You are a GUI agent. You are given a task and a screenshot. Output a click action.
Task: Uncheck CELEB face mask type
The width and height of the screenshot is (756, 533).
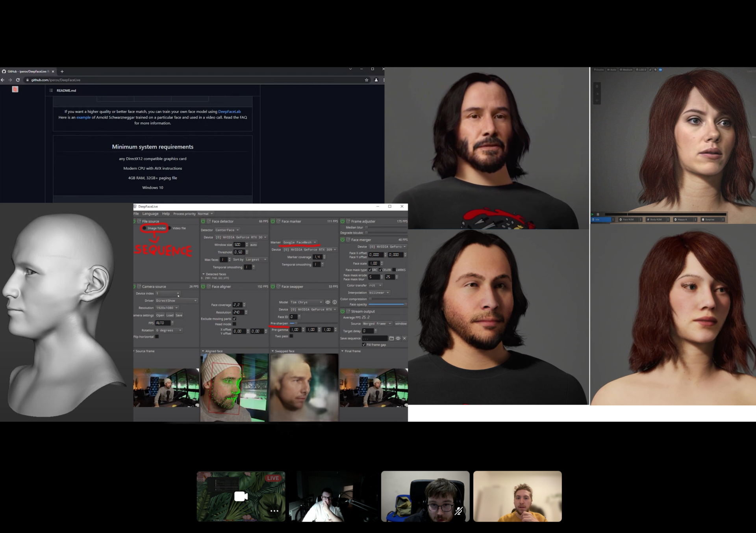pyautogui.click(x=380, y=270)
